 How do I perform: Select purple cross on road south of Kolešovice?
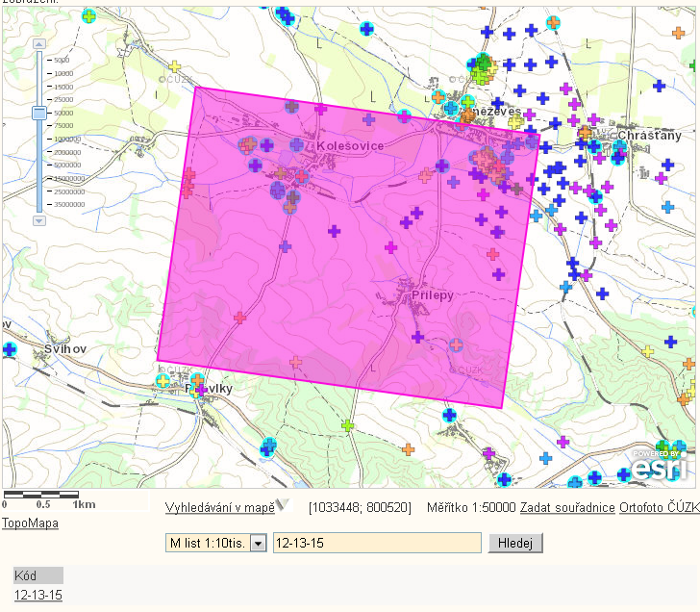(x=285, y=246)
